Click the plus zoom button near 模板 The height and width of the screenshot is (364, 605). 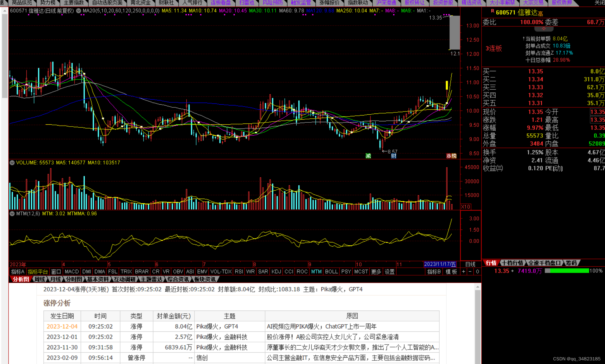pos(463,272)
